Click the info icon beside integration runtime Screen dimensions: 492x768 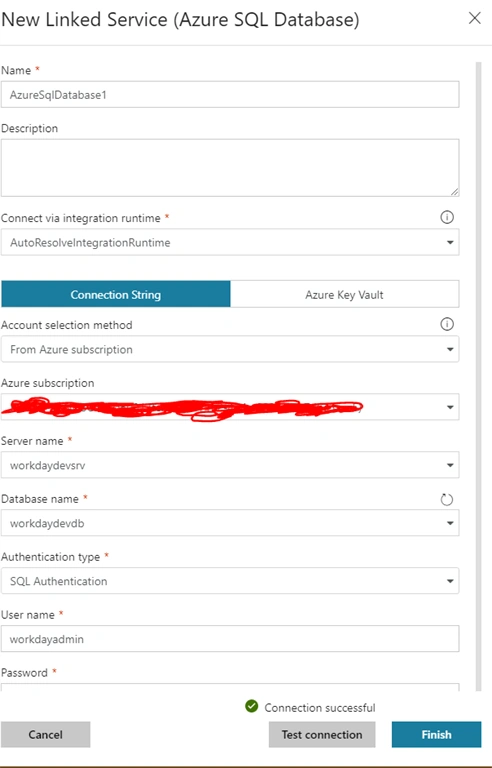[x=446, y=217]
